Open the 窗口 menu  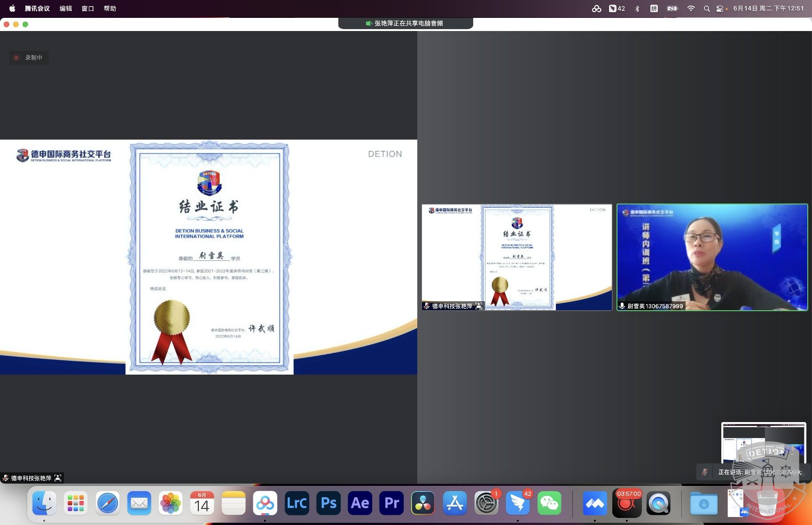point(88,8)
